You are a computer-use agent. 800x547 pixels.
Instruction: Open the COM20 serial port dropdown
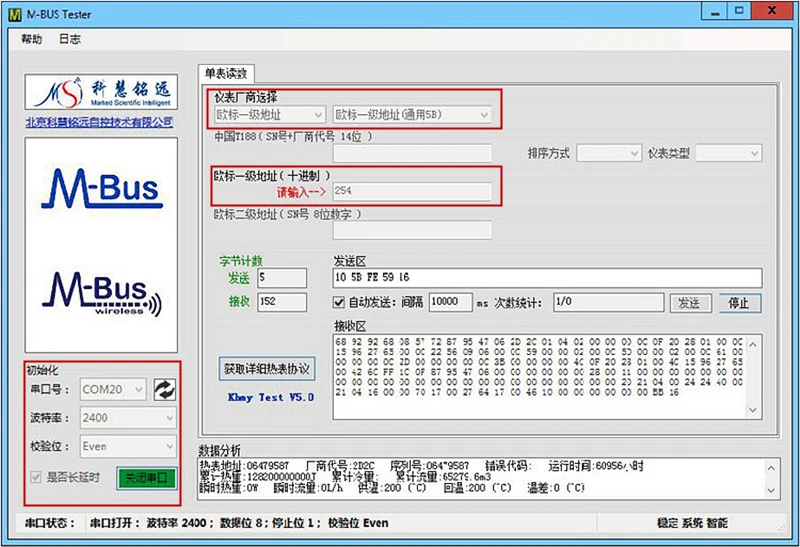[x=113, y=390]
